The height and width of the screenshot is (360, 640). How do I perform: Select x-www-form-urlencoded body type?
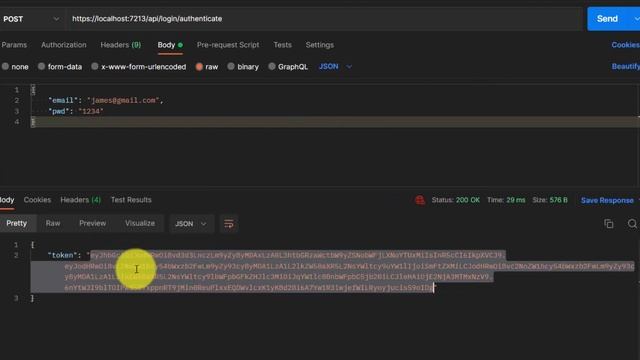tap(139, 67)
